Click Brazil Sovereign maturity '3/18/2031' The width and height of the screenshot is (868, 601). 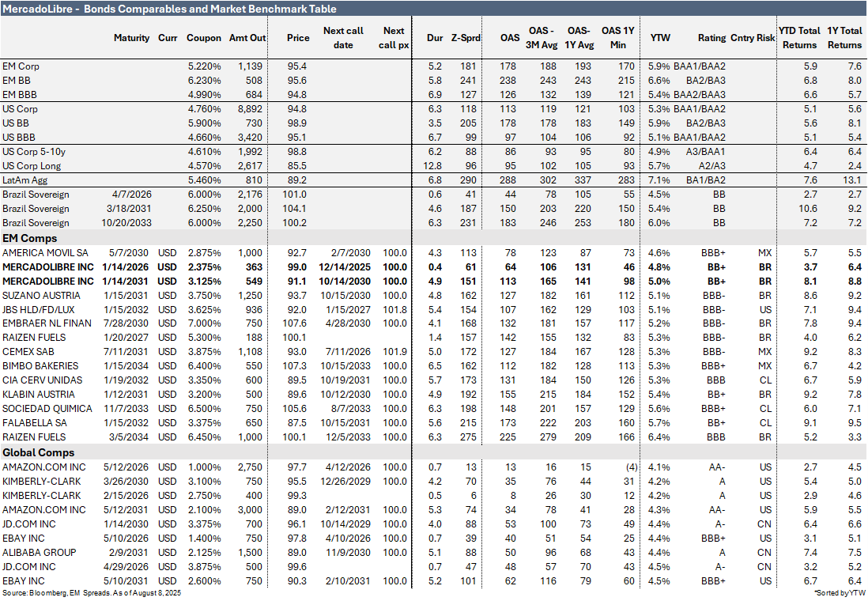coord(129,209)
